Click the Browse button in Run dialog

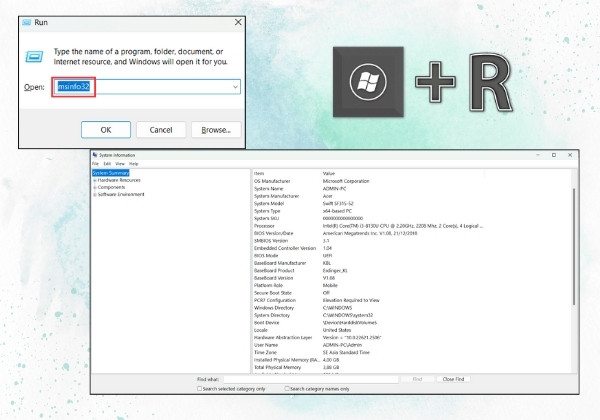(216, 130)
